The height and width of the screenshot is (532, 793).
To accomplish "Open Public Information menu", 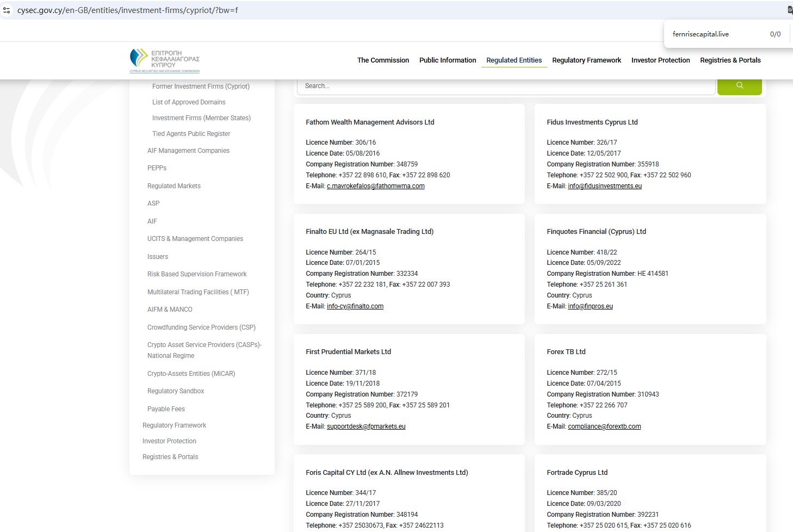I will (447, 60).
